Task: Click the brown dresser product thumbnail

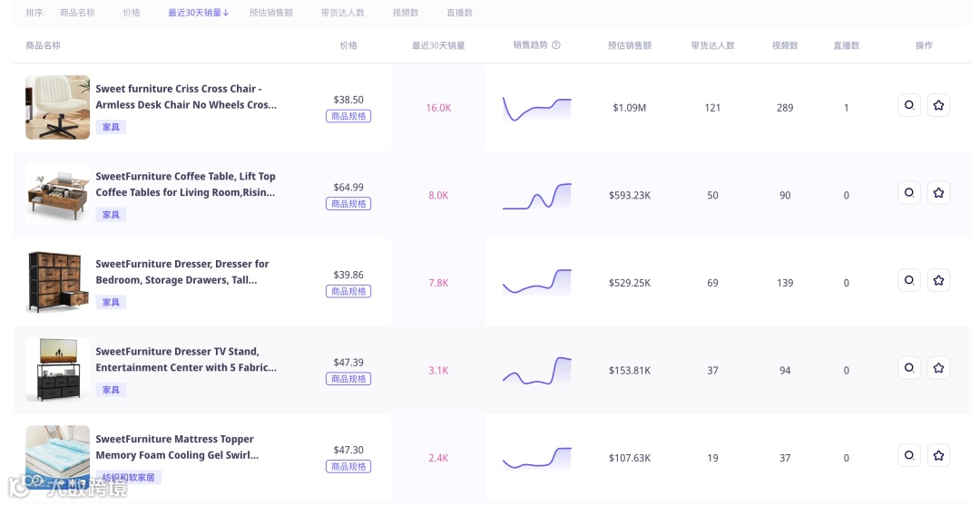Action: (x=57, y=282)
